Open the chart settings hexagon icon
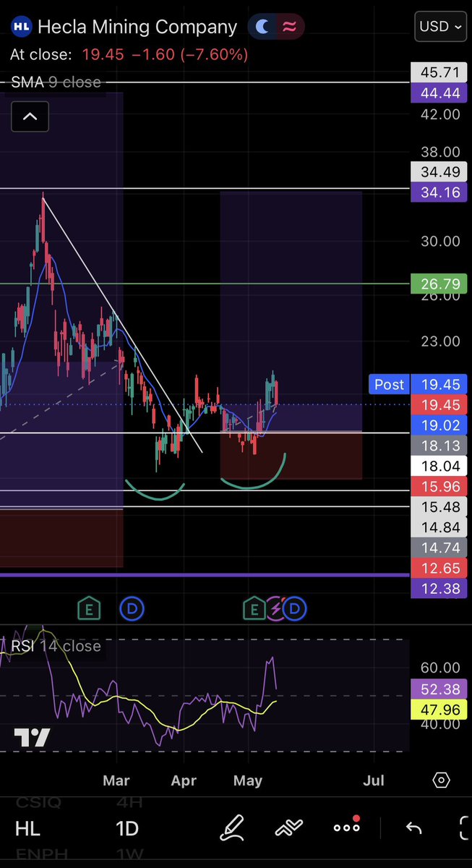This screenshot has height=868, width=472. pos(441,780)
